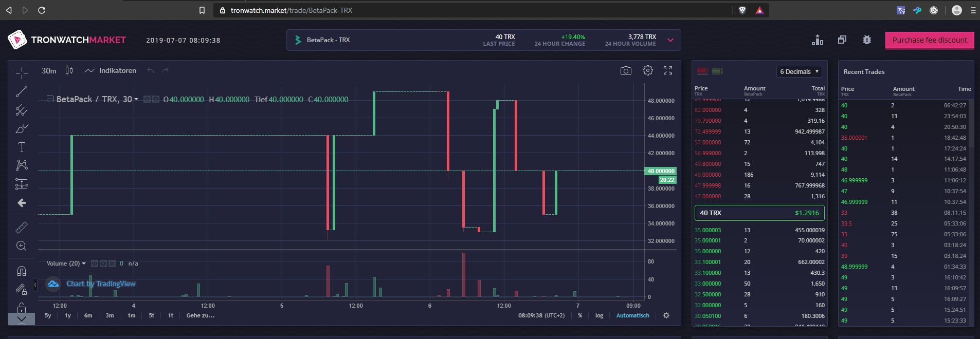Click the Purchase fee discount button
This screenshot has height=339, width=980.
click(x=930, y=40)
